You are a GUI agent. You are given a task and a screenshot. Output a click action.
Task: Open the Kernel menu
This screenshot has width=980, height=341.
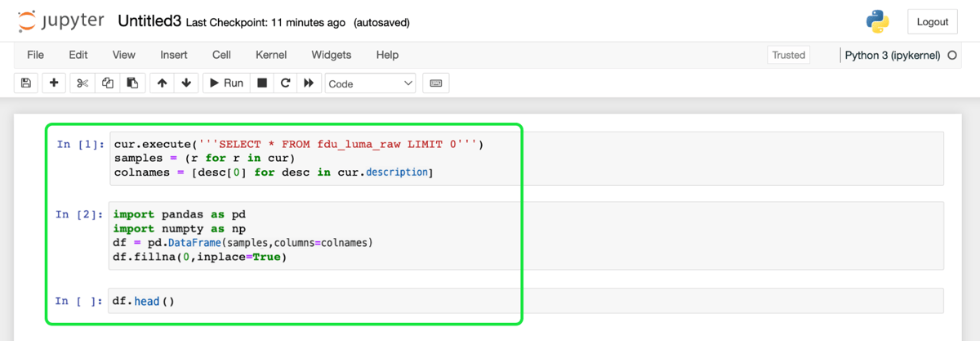tap(271, 55)
